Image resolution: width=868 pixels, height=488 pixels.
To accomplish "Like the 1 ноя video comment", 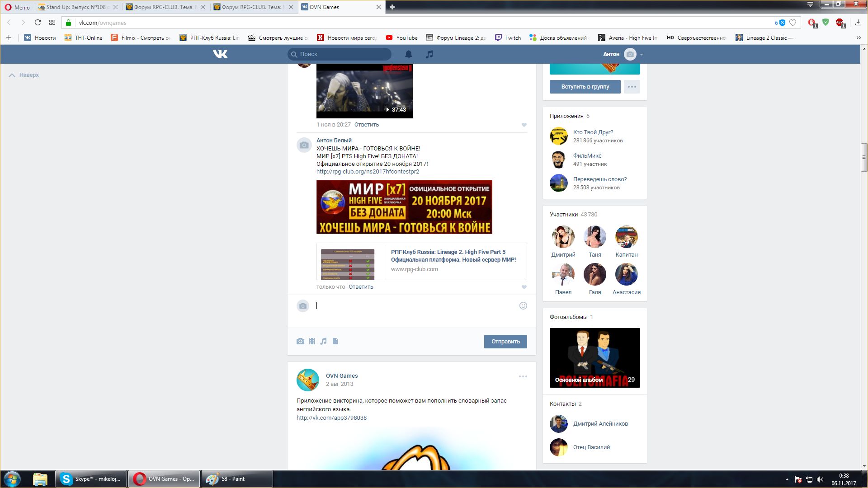I will coord(524,125).
